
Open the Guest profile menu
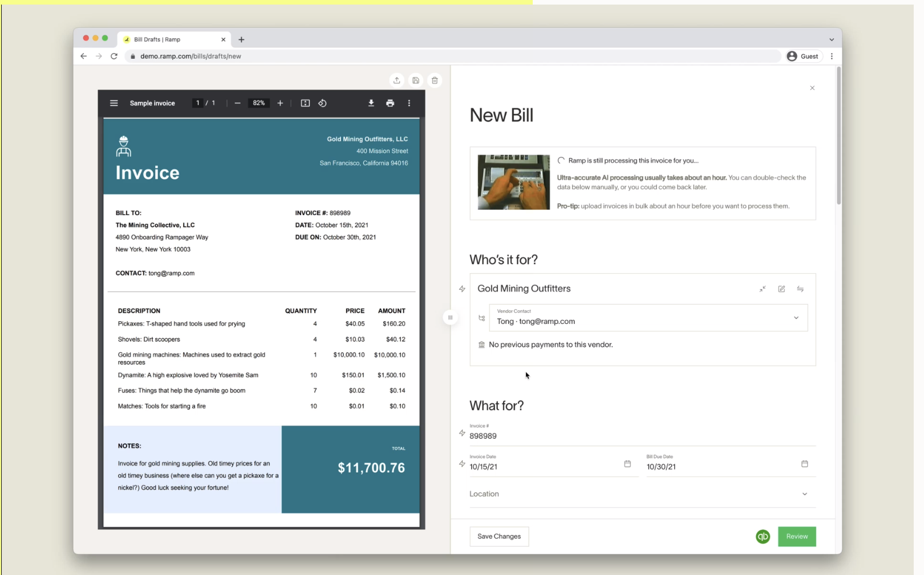click(x=803, y=56)
